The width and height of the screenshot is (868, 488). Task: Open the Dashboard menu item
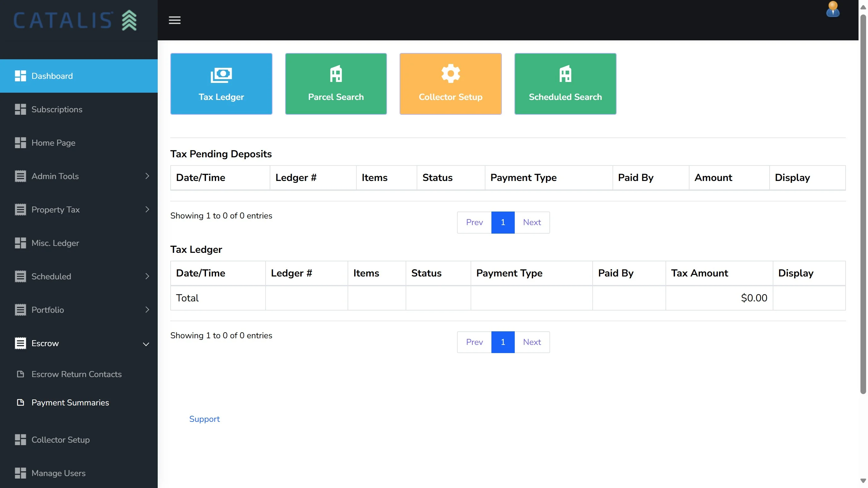click(79, 76)
